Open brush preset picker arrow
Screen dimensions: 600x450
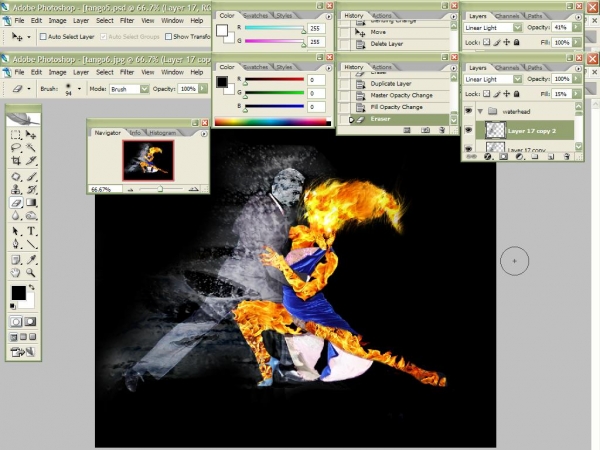coord(79,89)
